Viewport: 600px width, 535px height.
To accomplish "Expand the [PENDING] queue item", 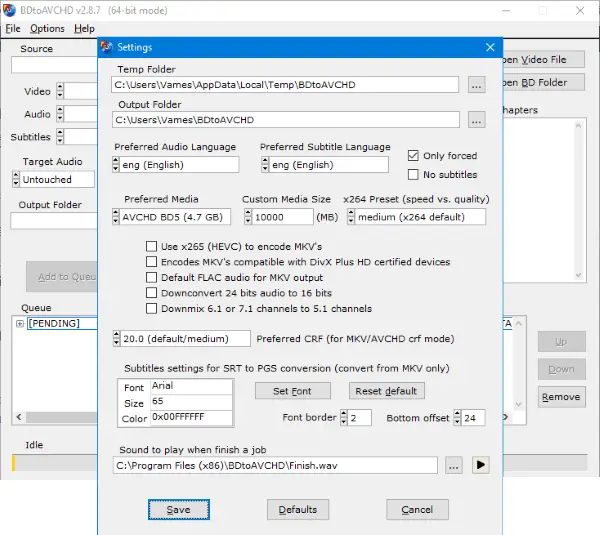I will [x=20, y=324].
